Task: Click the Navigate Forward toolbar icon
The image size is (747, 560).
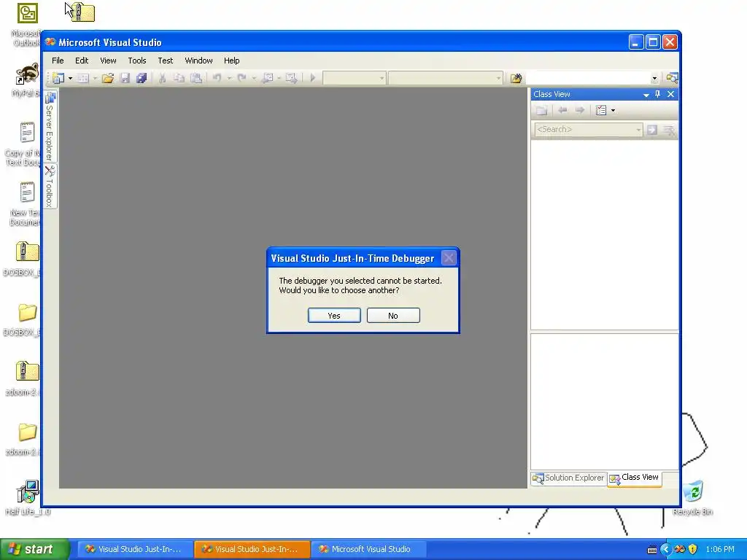Action: click(291, 78)
